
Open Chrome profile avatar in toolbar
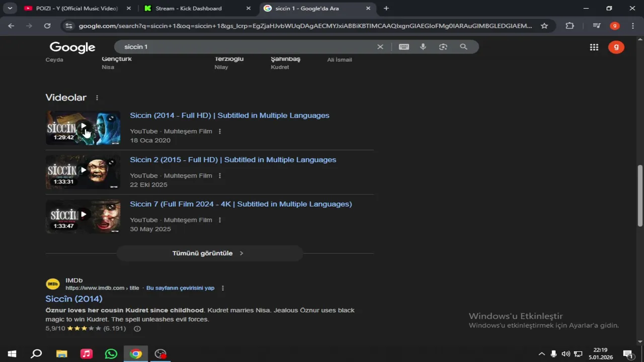pos(614,26)
